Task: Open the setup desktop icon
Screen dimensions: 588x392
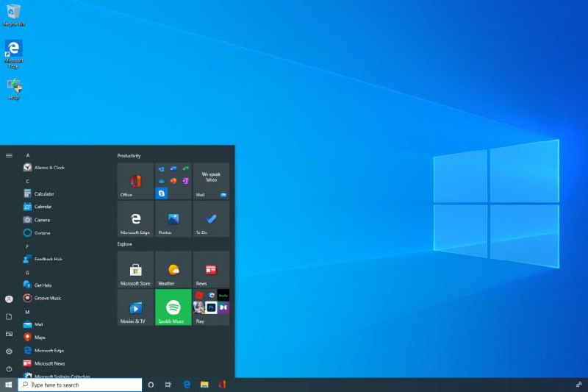Action: 14,88
